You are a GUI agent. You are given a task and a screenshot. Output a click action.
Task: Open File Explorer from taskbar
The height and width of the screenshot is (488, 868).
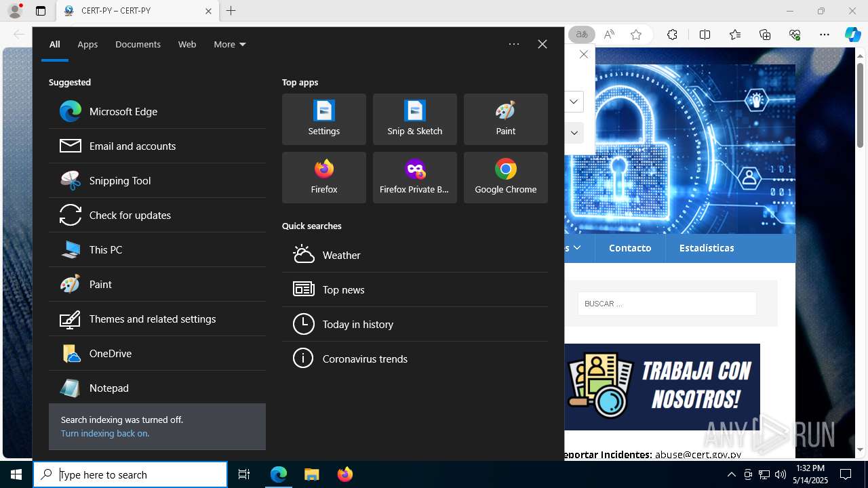click(x=311, y=474)
